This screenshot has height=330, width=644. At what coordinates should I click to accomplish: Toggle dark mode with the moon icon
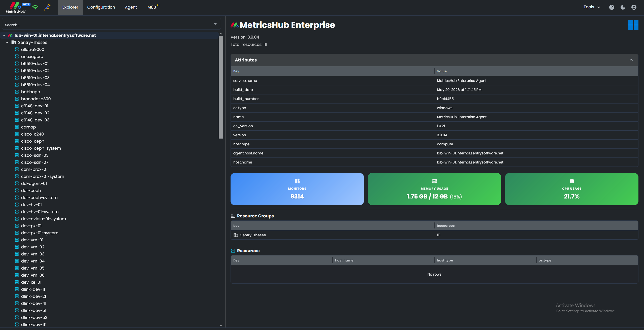coord(623,7)
